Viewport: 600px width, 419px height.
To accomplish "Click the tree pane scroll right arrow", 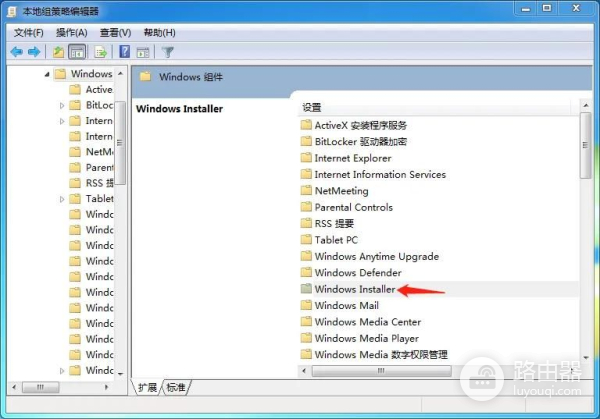I will pyautogui.click(x=106, y=387).
